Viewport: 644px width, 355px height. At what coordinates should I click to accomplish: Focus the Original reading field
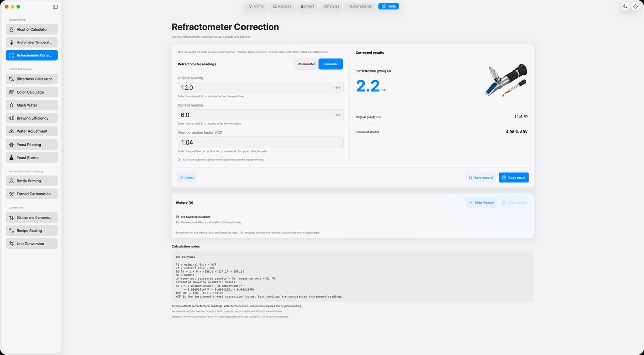261,87
